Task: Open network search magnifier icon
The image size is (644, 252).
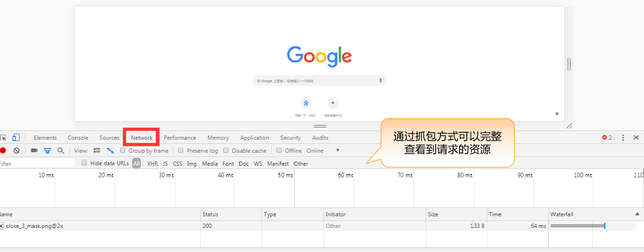Action: point(61,150)
